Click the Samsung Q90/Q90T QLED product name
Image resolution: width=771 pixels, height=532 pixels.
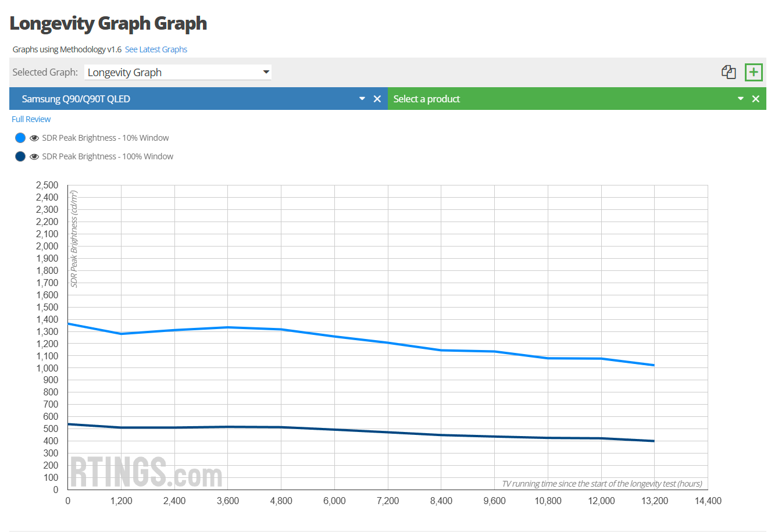[76, 99]
